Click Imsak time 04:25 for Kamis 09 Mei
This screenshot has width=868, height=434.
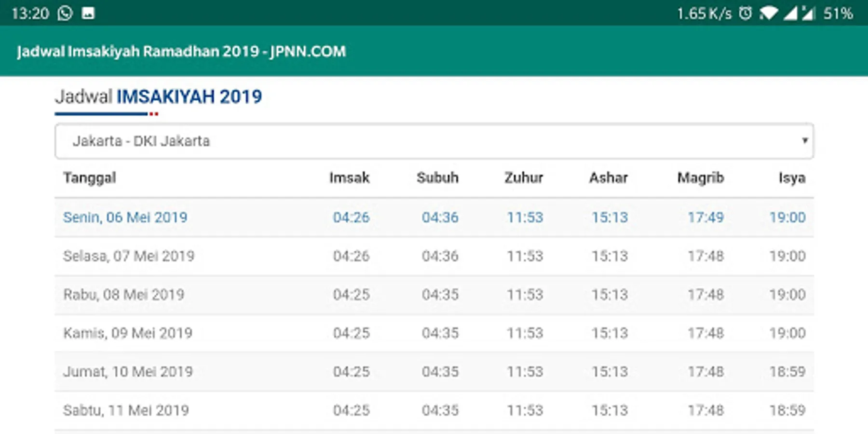pos(351,333)
